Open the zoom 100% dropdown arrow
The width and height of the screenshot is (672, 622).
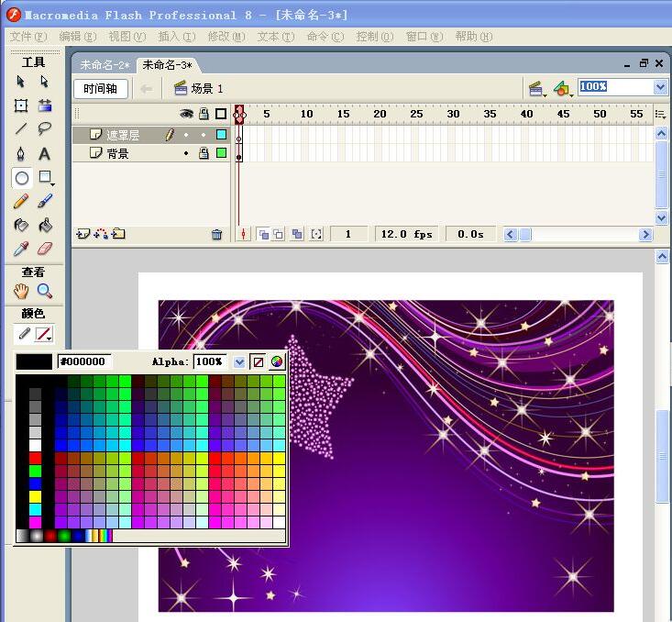click(x=660, y=87)
